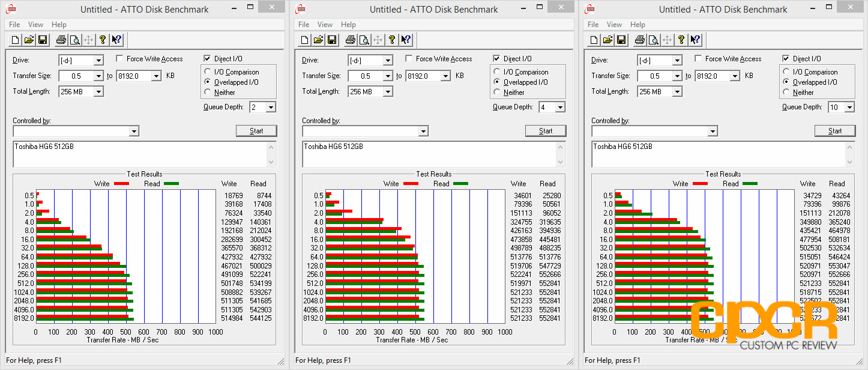This screenshot has height=370, width=868.
Task: Open Queue Depth dropdown showing 4
Action: click(x=560, y=108)
